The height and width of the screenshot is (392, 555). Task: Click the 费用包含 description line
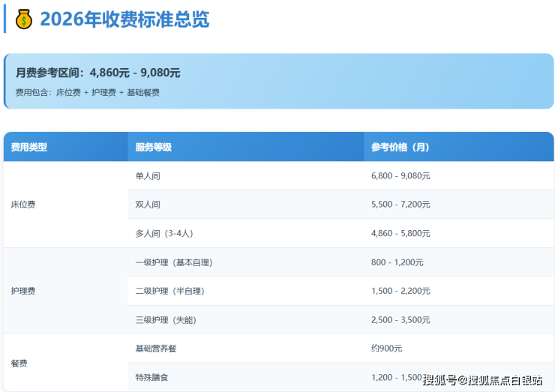point(87,92)
